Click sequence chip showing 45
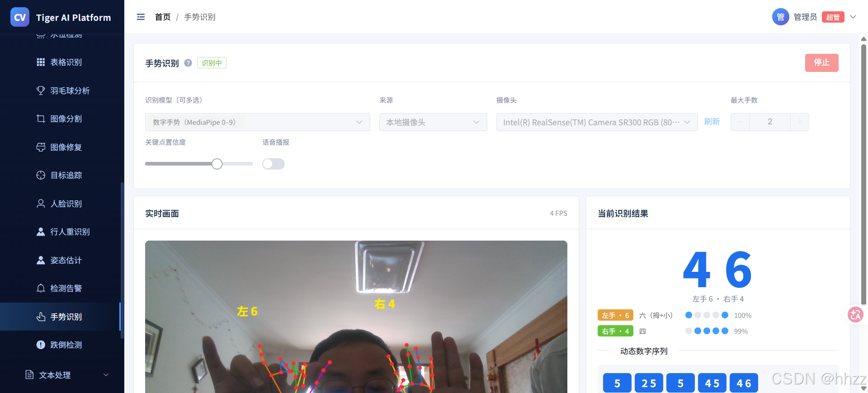This screenshot has height=393, width=868. click(x=712, y=383)
